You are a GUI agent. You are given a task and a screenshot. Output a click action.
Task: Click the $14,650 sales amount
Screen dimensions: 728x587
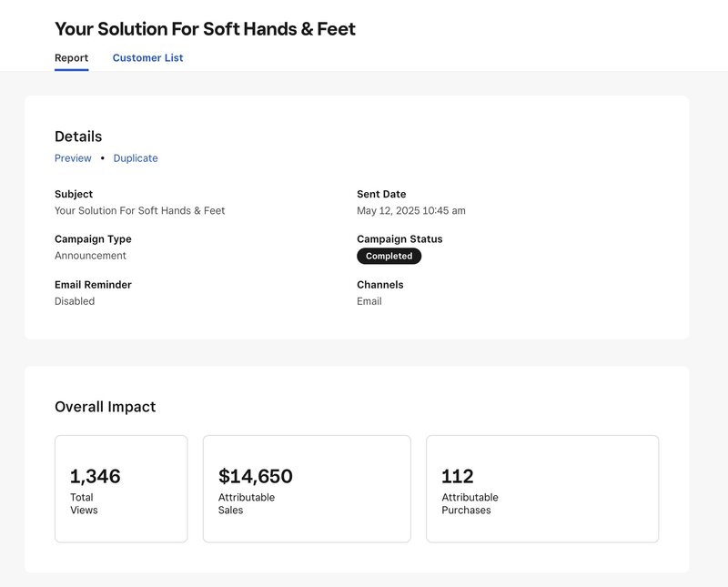tap(256, 476)
